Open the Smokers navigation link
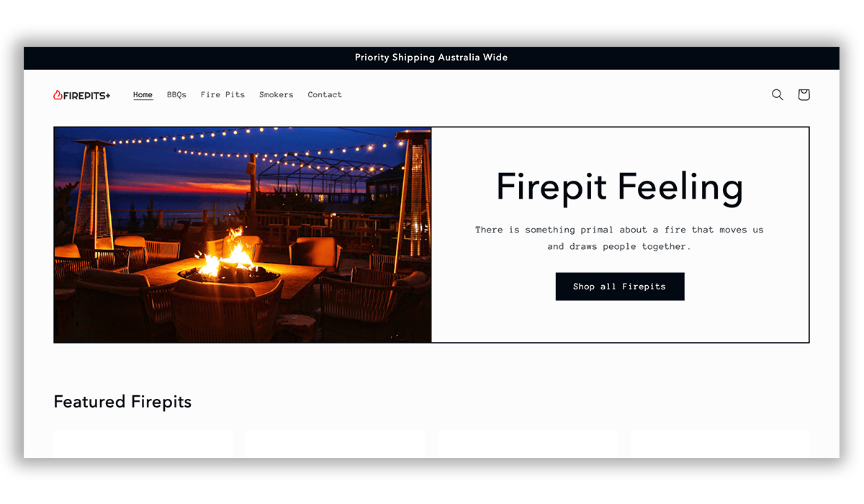The width and height of the screenshot is (864, 504). click(276, 95)
